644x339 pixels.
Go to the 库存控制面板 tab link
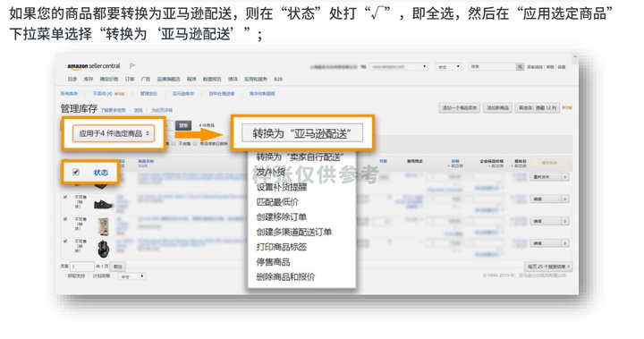tap(262, 94)
